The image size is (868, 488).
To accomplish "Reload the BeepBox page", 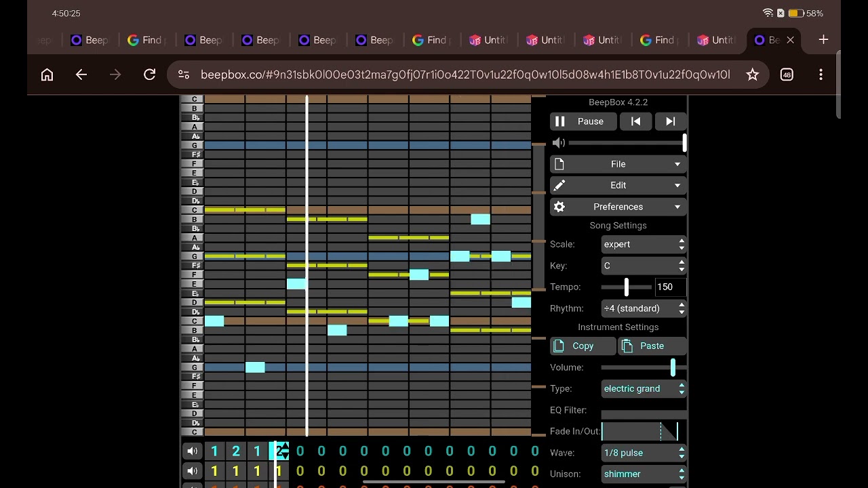I will [150, 75].
